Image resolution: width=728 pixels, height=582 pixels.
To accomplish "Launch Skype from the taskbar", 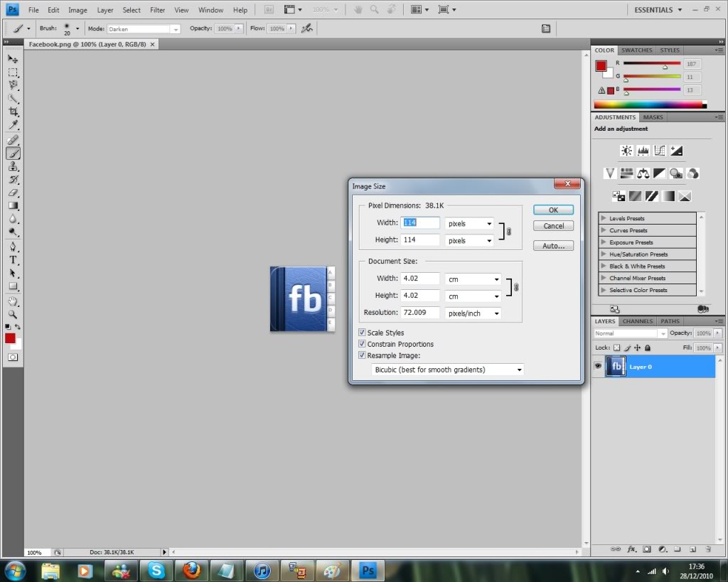I will pos(156,570).
